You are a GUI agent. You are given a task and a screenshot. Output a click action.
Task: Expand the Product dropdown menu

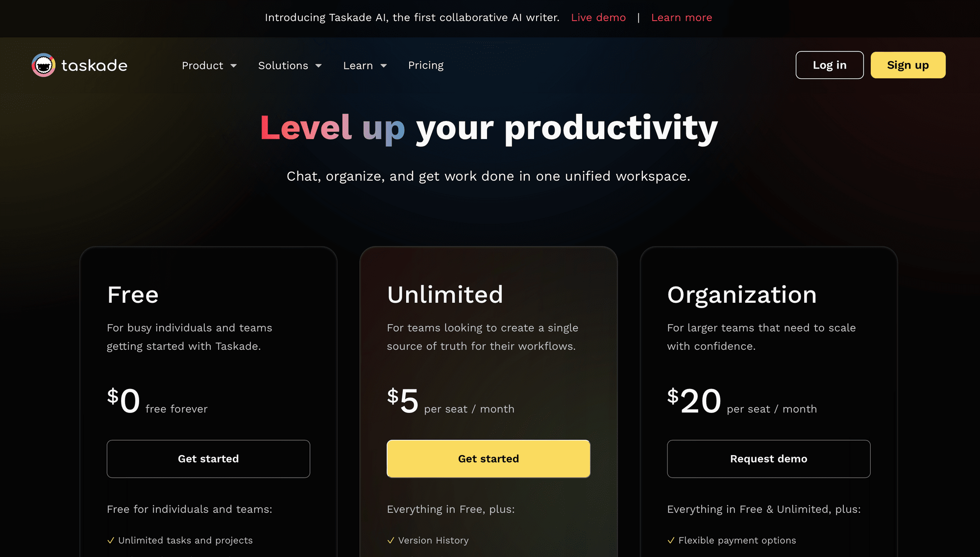pyautogui.click(x=209, y=65)
